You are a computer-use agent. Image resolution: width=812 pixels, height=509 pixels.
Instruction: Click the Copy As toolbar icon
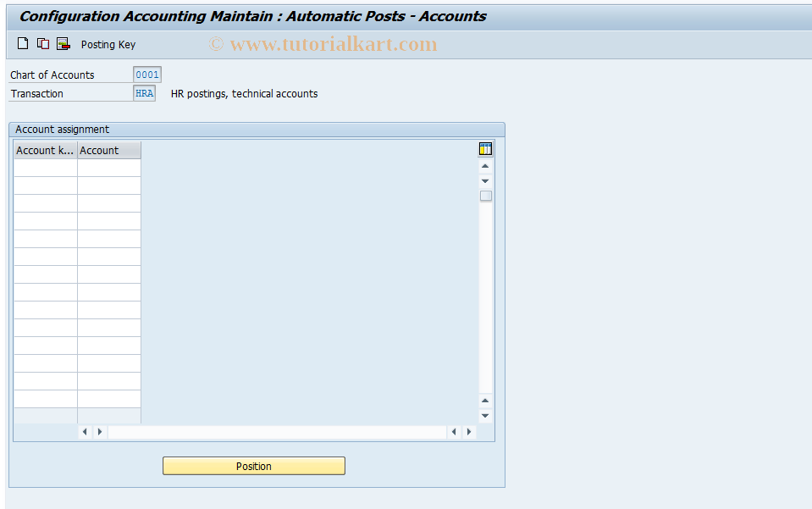pos(43,44)
